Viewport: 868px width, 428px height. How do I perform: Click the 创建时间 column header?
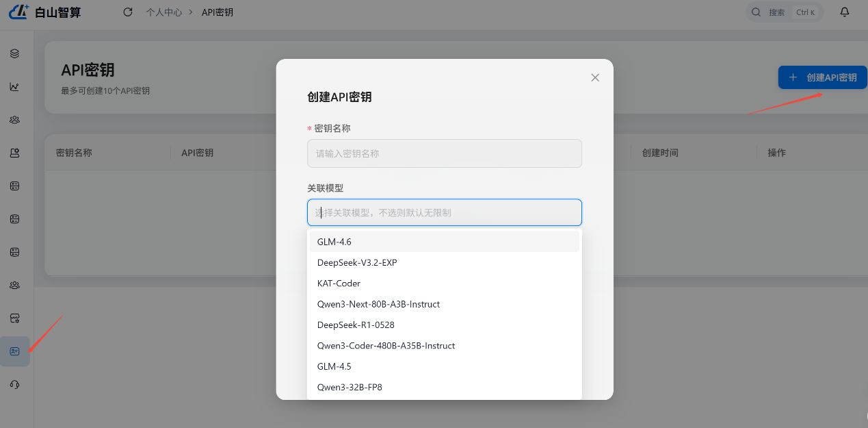point(660,153)
